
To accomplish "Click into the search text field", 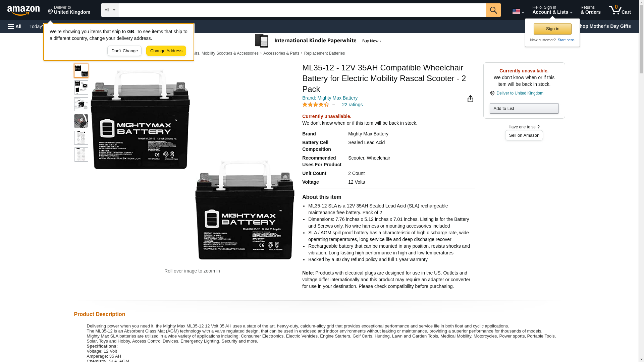I will click(x=302, y=10).
